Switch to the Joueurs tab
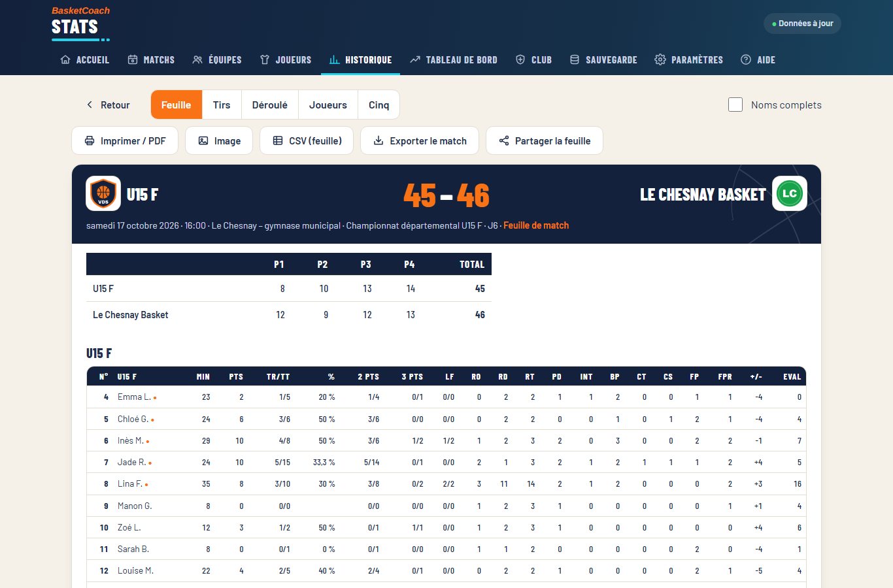Image resolution: width=893 pixels, height=588 pixels. (328, 105)
